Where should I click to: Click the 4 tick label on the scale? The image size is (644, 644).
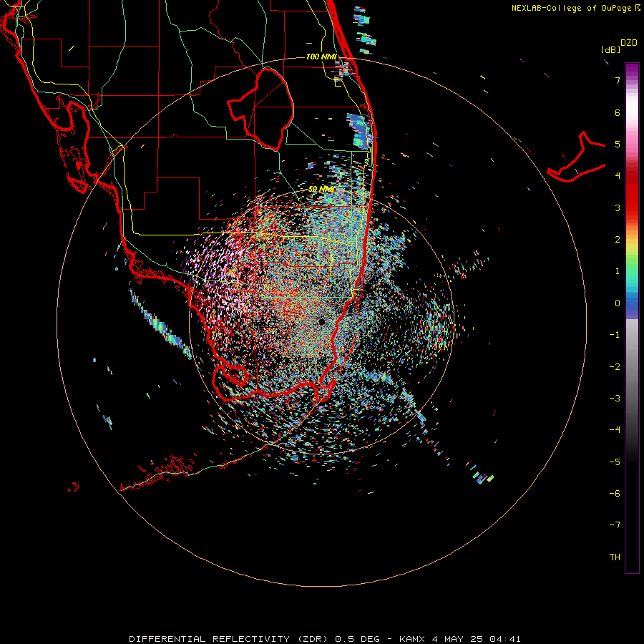tap(618, 176)
